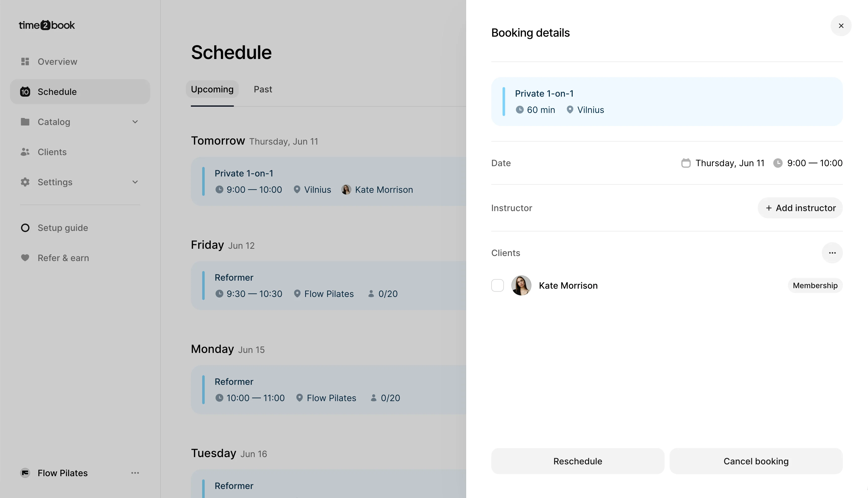Expand the Catalog submenu chevron
This screenshot has width=868, height=498.
click(x=135, y=122)
